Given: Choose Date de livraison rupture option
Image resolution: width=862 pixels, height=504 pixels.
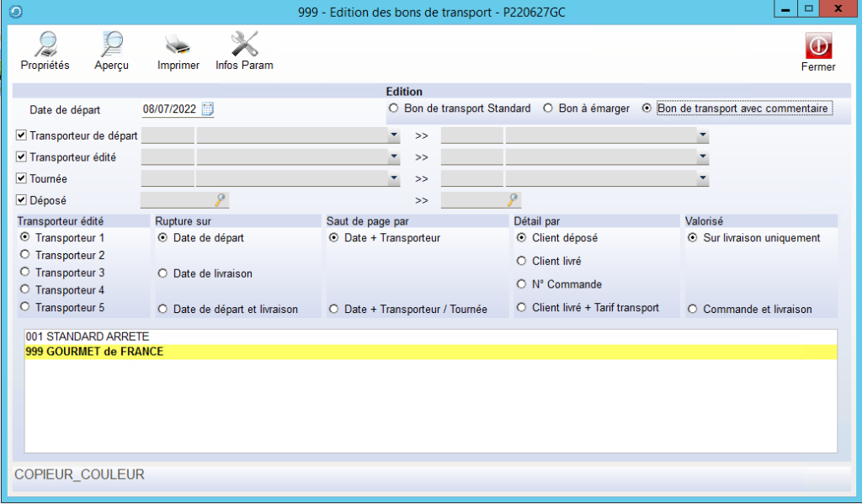Looking at the screenshot, I should (162, 273).
